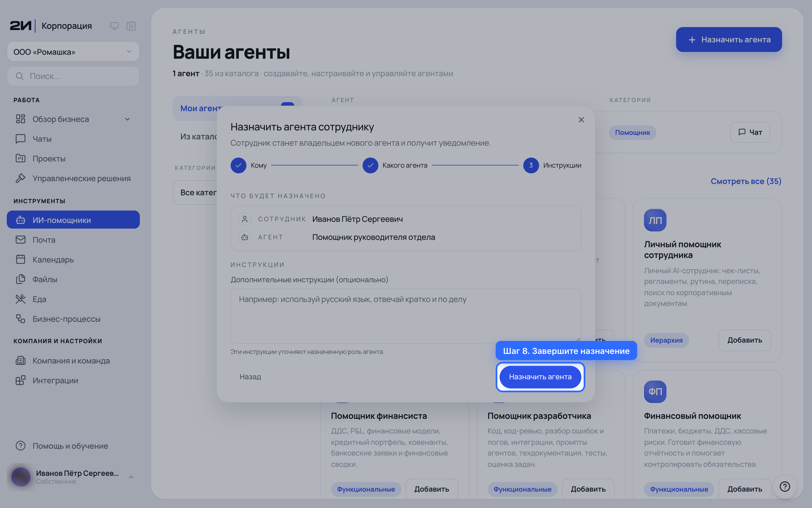Viewport: 812px width, 508px height.
Task: Open Помощь и обучение menu item
Action: click(x=73, y=446)
